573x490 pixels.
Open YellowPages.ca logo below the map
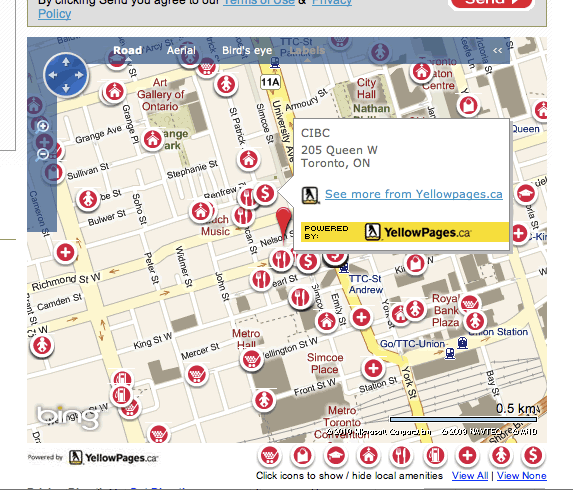pos(113,457)
